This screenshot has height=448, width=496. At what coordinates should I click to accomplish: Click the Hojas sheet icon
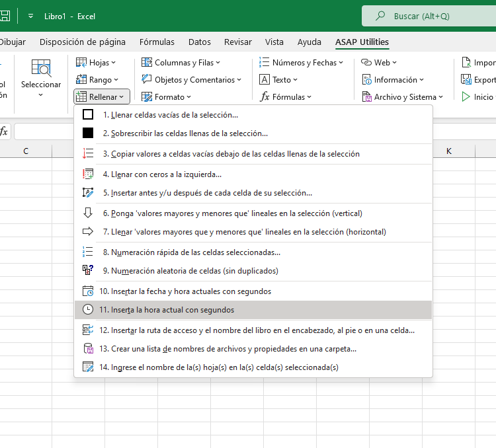[81, 63]
